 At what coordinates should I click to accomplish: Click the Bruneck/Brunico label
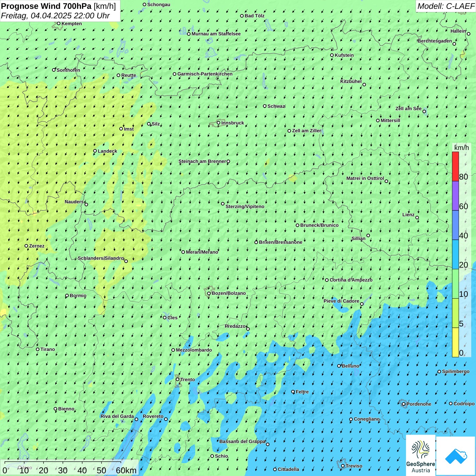tap(319, 225)
